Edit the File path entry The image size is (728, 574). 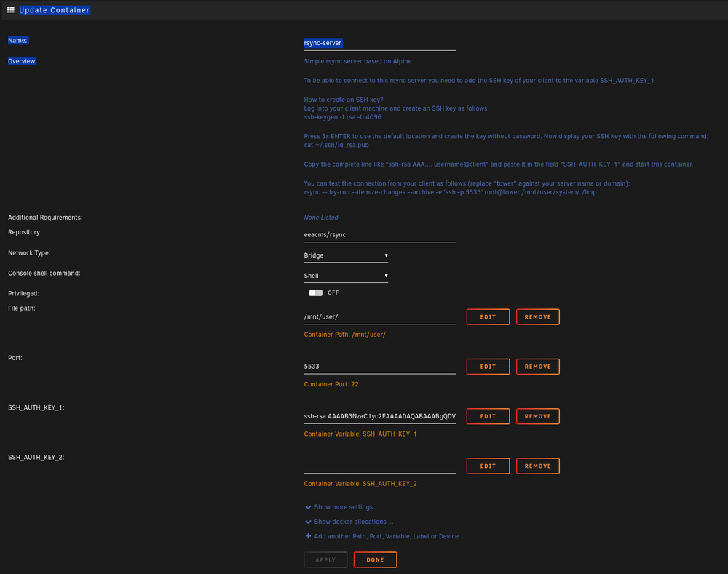[488, 317]
